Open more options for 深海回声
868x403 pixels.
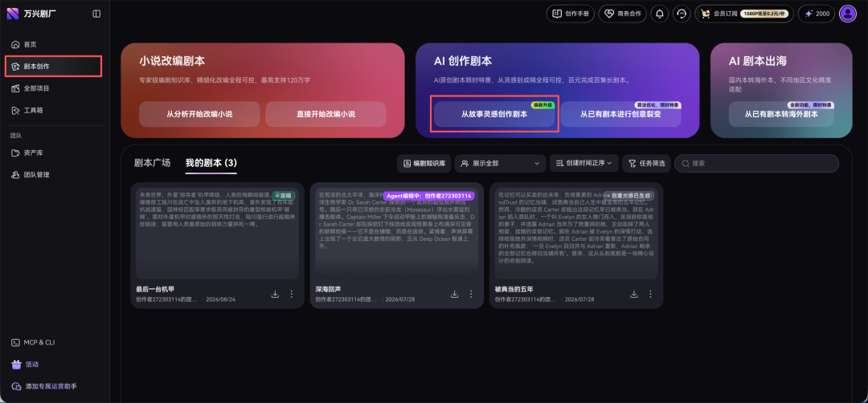coord(471,294)
